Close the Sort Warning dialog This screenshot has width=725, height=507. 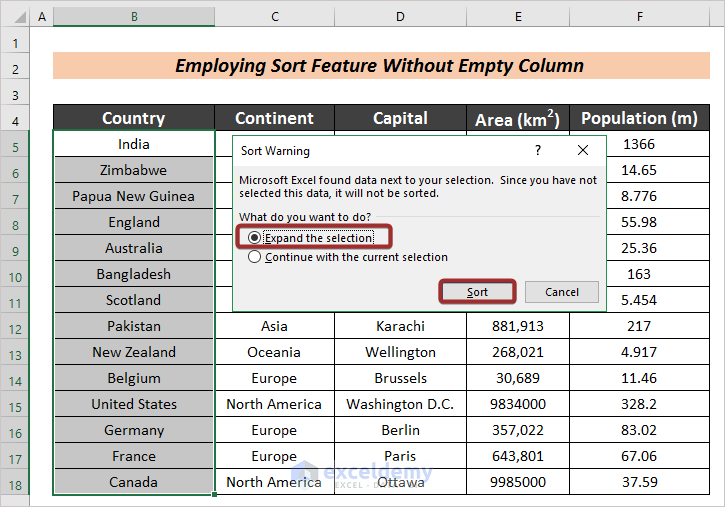click(x=583, y=151)
